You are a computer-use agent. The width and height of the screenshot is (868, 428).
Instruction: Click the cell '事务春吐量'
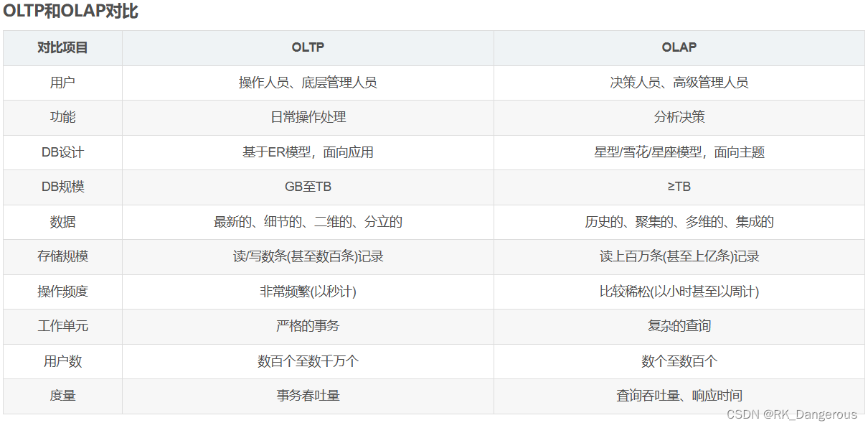pyautogui.click(x=308, y=396)
